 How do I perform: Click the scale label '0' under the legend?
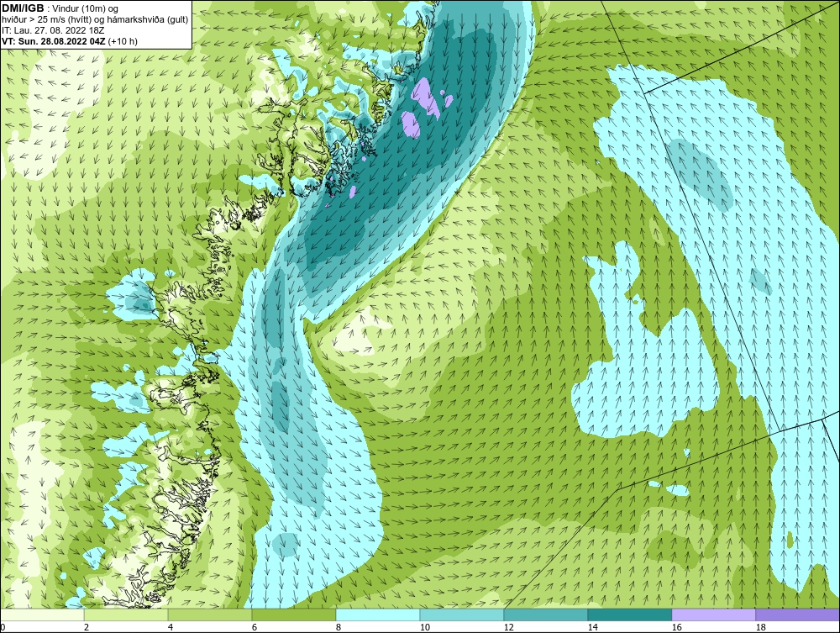point(3,628)
